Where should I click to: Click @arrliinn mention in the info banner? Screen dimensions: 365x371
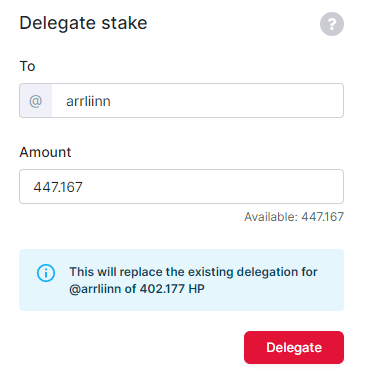coord(95,288)
